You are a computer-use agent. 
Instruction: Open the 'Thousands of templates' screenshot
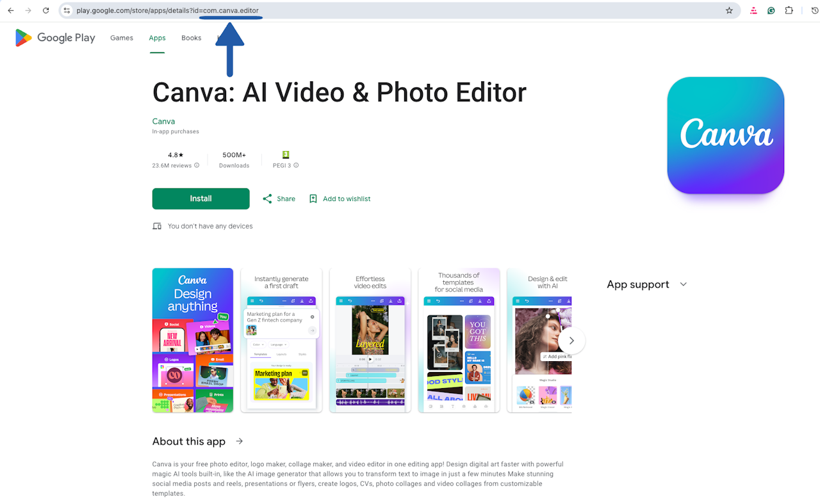pos(459,340)
